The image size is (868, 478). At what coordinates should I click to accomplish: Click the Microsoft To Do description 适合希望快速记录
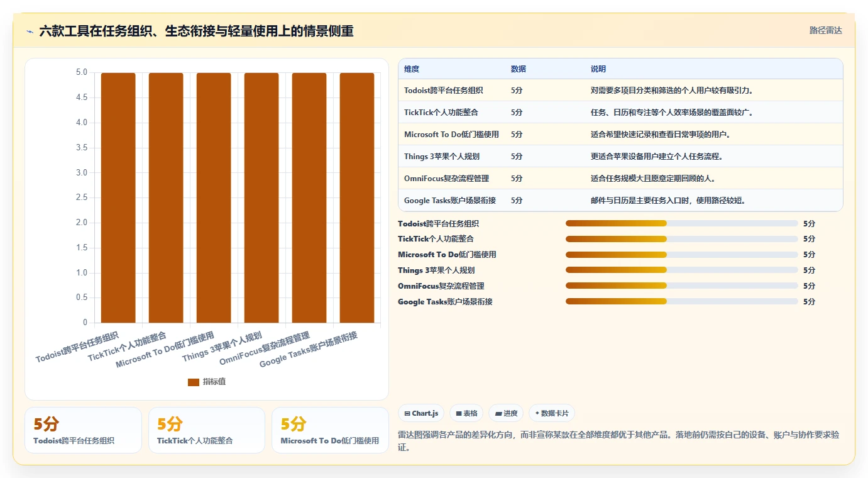(x=661, y=135)
